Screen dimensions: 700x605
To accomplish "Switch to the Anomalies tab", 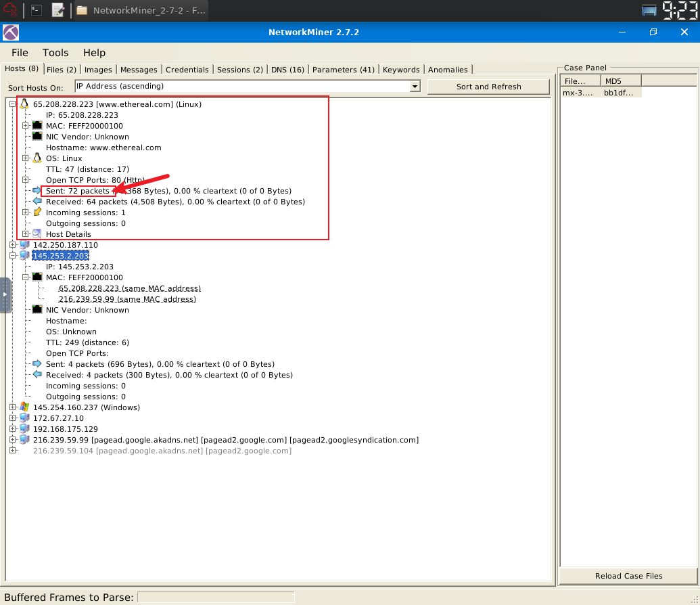I will click(448, 70).
